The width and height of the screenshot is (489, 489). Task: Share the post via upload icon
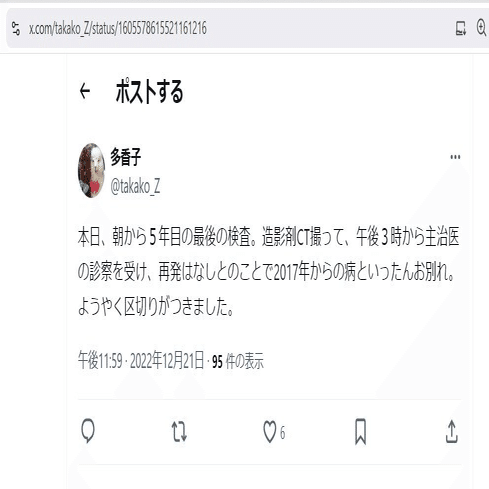coord(452,431)
